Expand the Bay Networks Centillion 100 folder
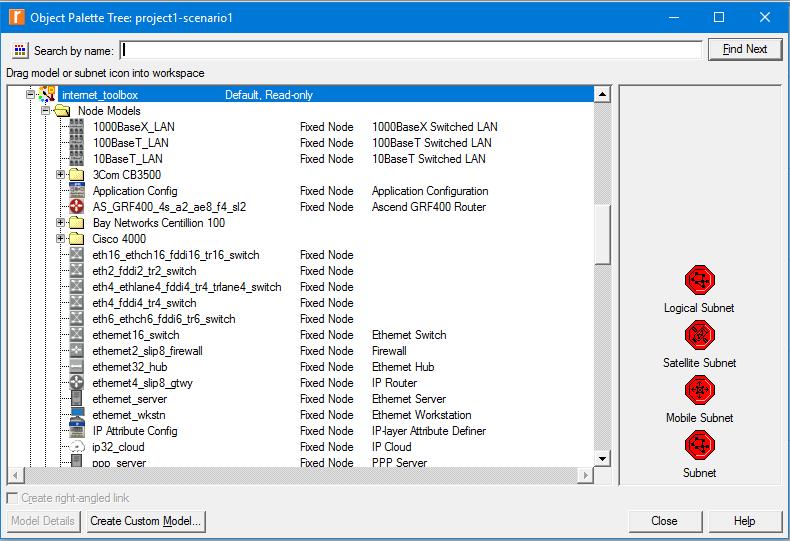Image resolution: width=790 pixels, height=541 pixels. pyautogui.click(x=60, y=223)
